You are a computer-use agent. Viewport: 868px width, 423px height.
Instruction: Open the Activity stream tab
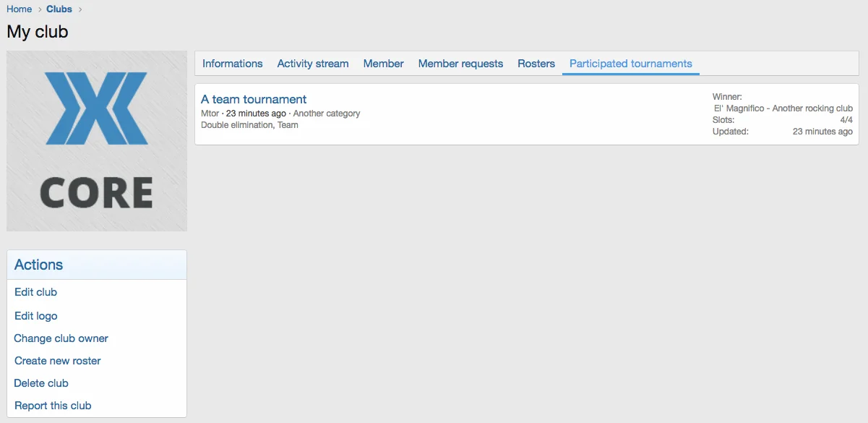[313, 64]
